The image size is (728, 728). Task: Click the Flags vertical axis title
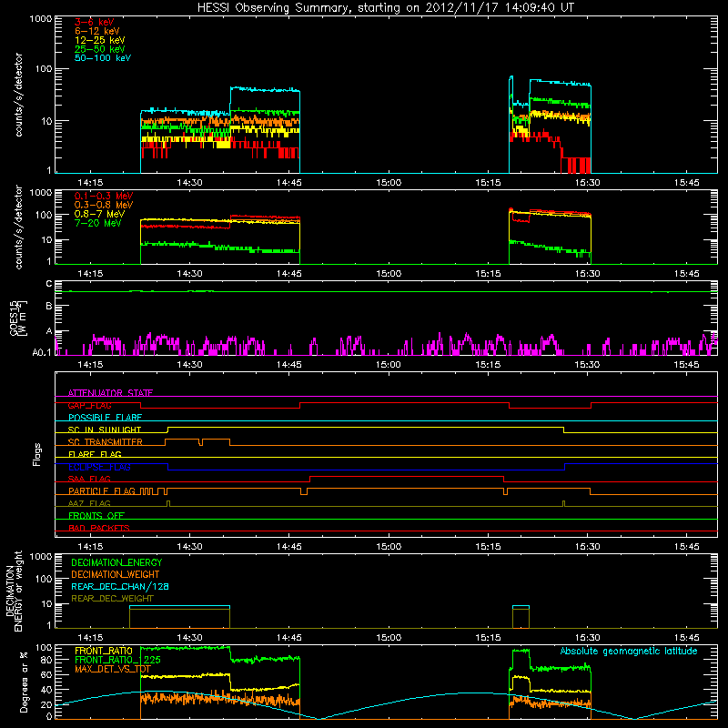click(37, 454)
